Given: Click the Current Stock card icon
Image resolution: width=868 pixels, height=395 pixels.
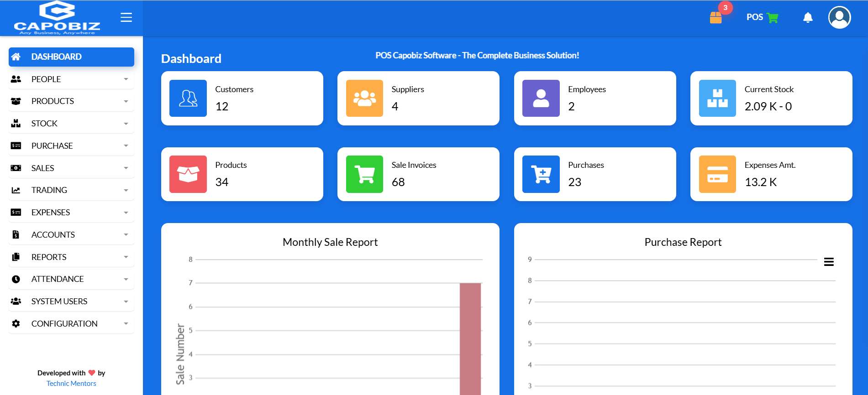Looking at the screenshot, I should (x=717, y=98).
